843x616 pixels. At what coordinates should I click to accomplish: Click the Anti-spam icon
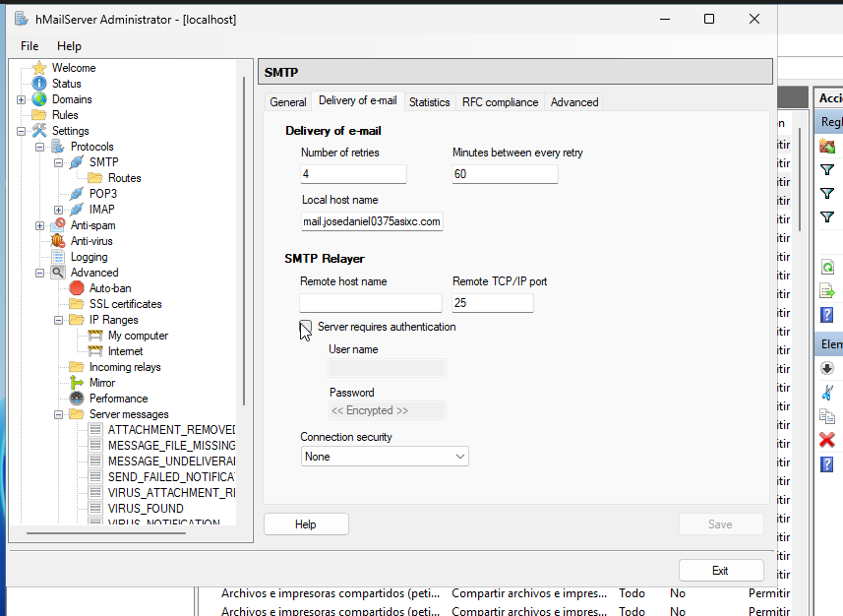58,225
